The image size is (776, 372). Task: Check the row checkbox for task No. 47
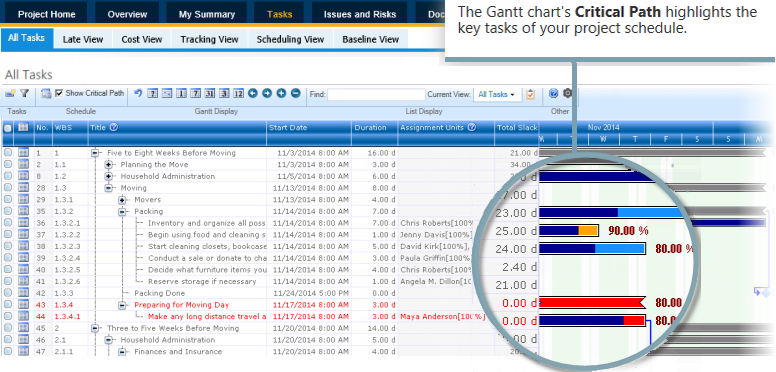click(x=8, y=351)
